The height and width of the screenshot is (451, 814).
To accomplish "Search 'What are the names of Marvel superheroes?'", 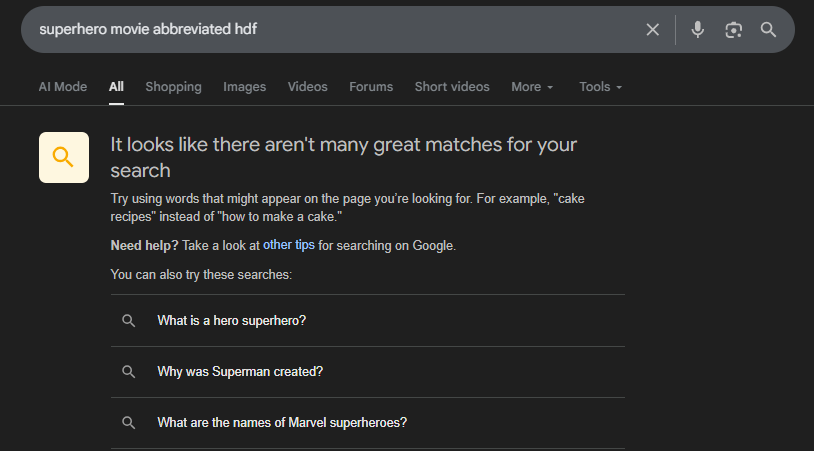I will (368, 422).
